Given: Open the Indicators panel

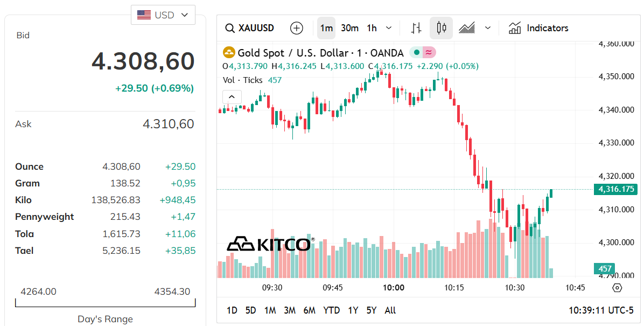Looking at the screenshot, I should pos(538,28).
